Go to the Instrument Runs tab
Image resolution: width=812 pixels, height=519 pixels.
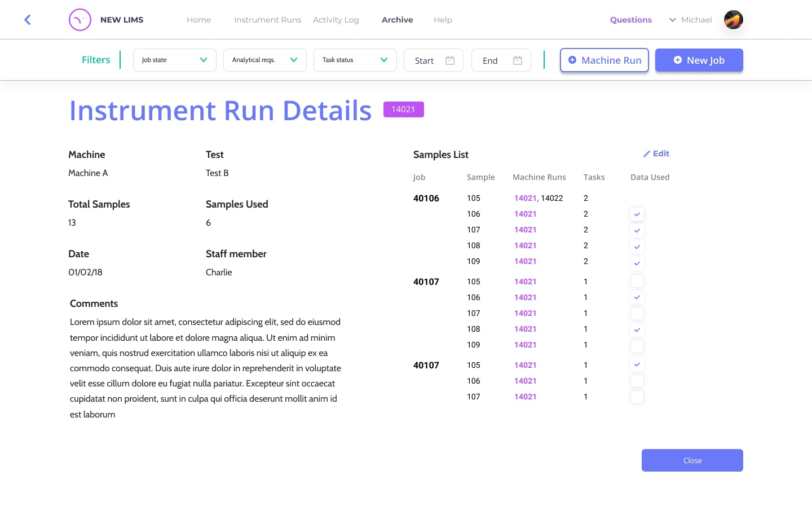(x=267, y=20)
